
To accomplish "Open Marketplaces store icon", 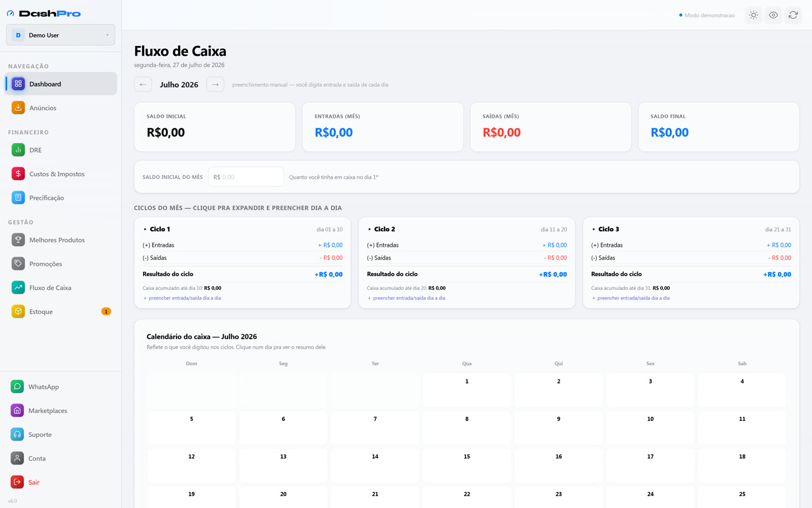I will click(17, 411).
